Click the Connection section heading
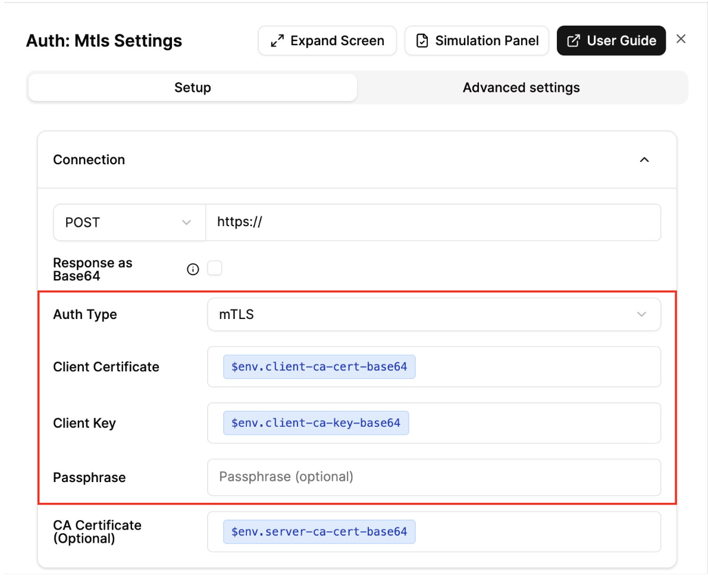This screenshot has height=588, width=708. point(89,160)
